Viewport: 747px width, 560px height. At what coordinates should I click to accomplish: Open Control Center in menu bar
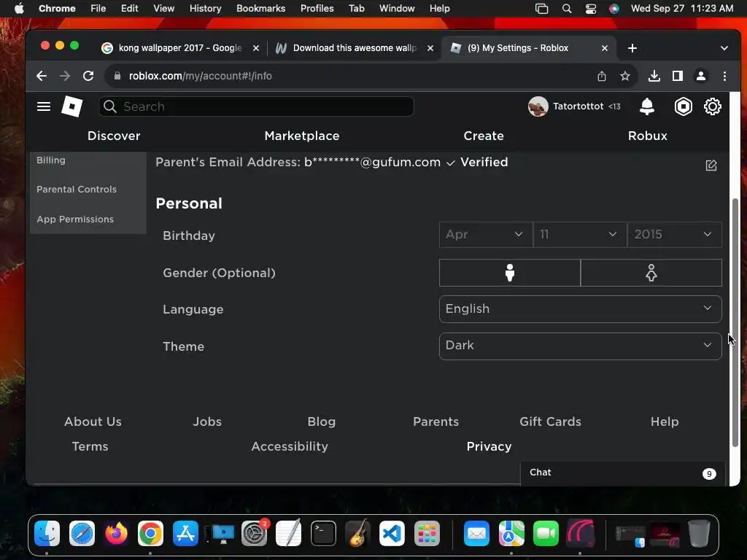point(591,9)
